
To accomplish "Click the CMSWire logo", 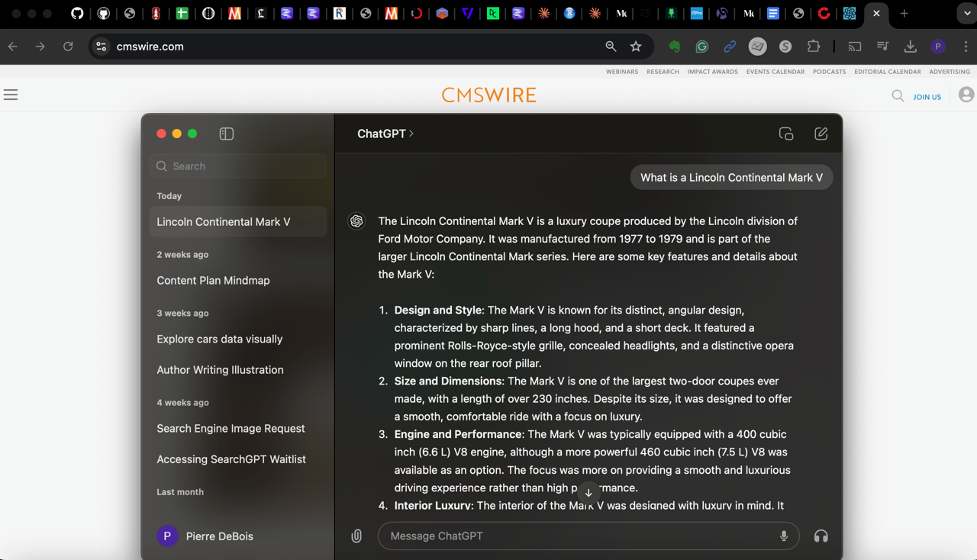I will pyautogui.click(x=489, y=95).
